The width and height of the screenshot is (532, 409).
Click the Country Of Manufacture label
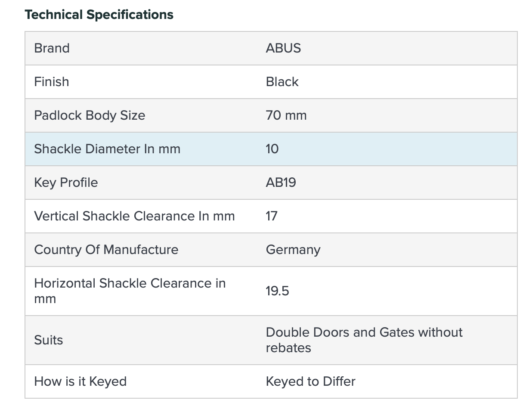pyautogui.click(x=106, y=249)
